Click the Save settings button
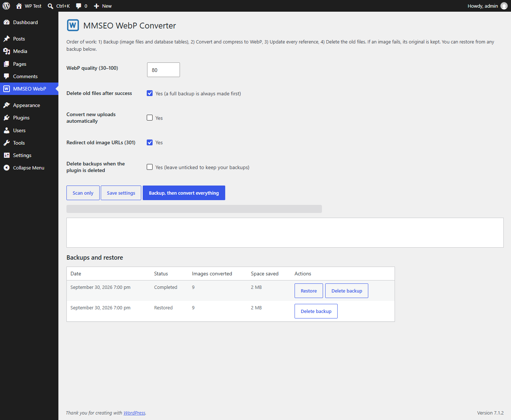This screenshot has width=511, height=420. click(121, 193)
